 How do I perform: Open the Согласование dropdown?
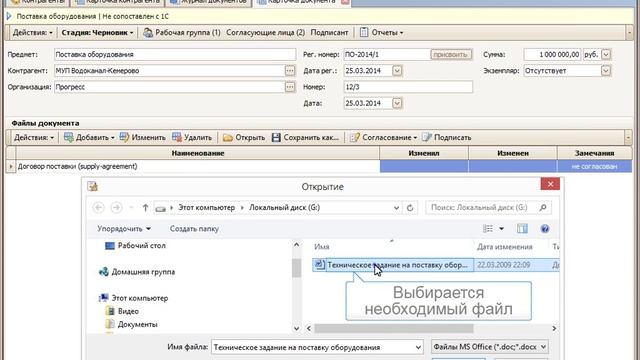(383, 138)
